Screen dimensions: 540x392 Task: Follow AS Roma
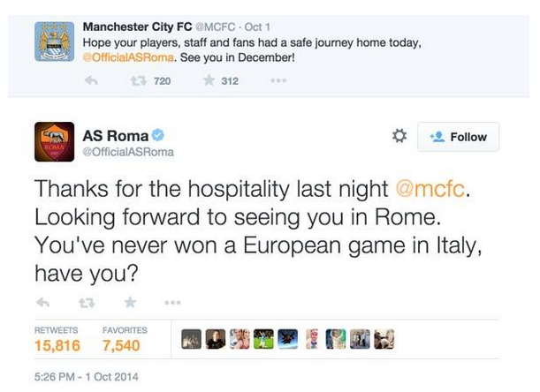pyautogui.click(x=458, y=137)
